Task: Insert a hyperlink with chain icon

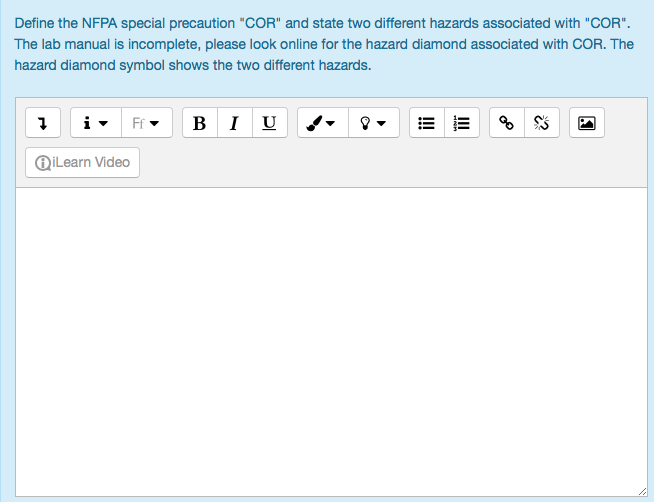Action: (507, 123)
